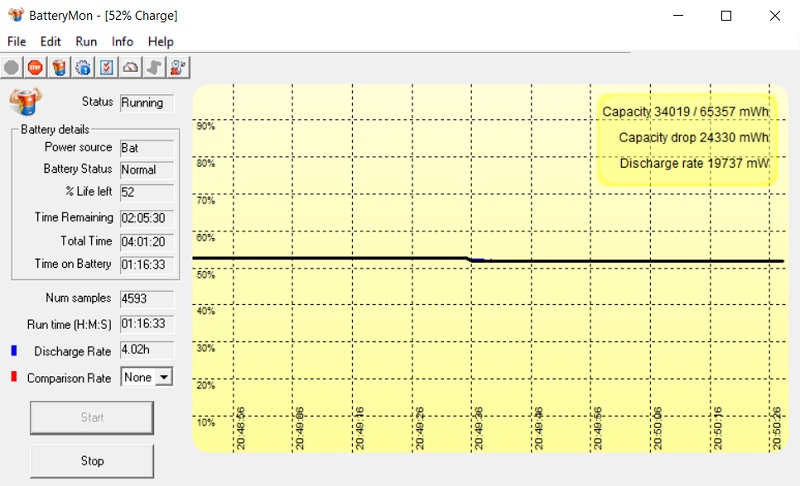This screenshot has height=486, width=800.
Task: Maximize the BatteryMon window
Action: pos(726,16)
